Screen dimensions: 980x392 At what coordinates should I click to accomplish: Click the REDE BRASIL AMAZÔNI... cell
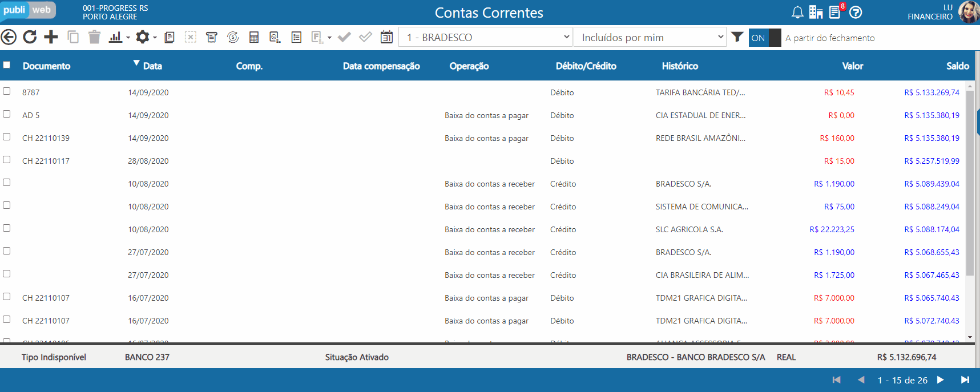point(701,138)
